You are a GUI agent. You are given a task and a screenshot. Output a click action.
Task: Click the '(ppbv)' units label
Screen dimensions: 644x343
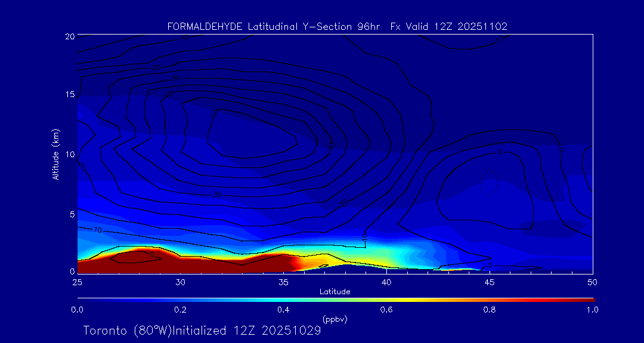(x=335, y=319)
